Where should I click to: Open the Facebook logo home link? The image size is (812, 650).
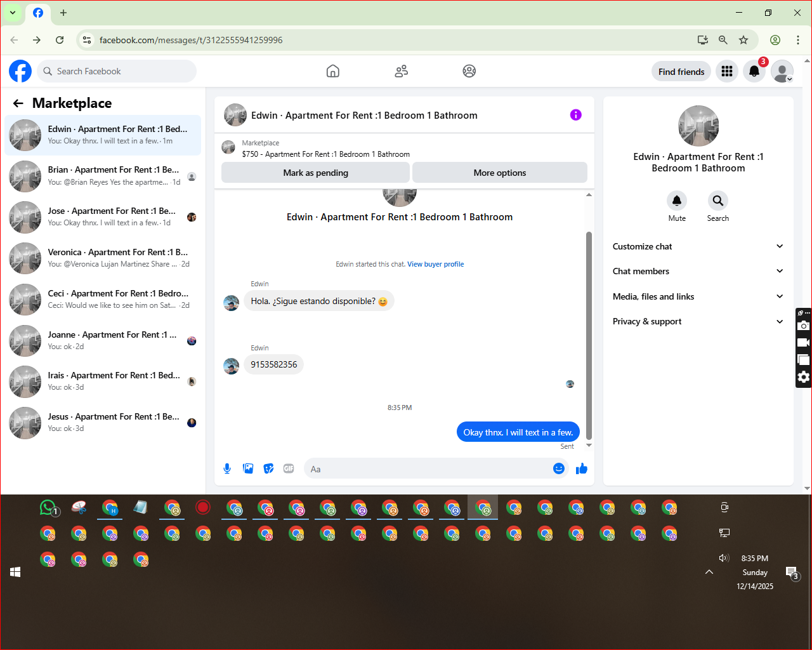(x=20, y=71)
